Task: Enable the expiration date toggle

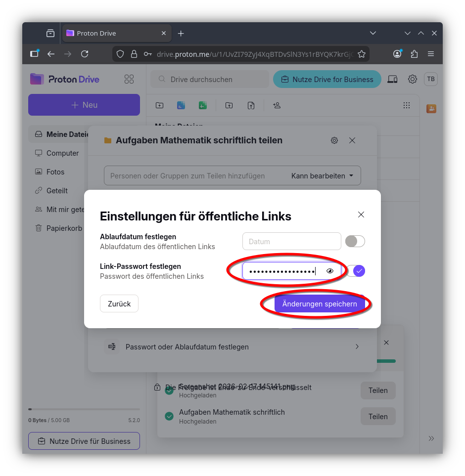Action: coord(355,241)
